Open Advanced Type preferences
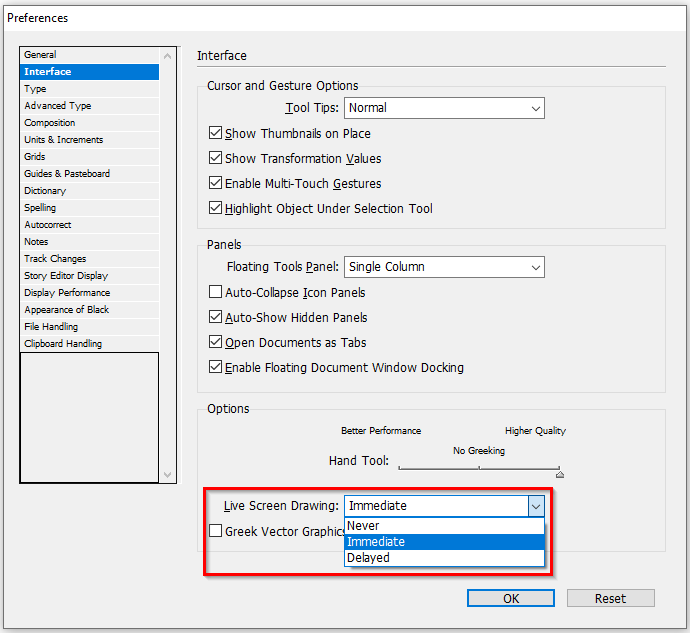This screenshot has width=690, height=633. click(x=89, y=106)
